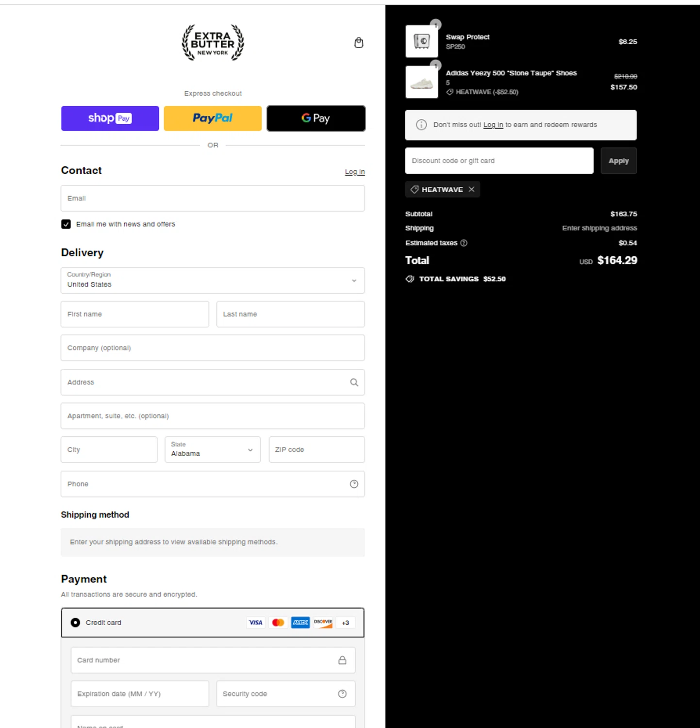Focus the Apartment, suite field
Image resolution: width=700 pixels, height=728 pixels.
click(213, 416)
